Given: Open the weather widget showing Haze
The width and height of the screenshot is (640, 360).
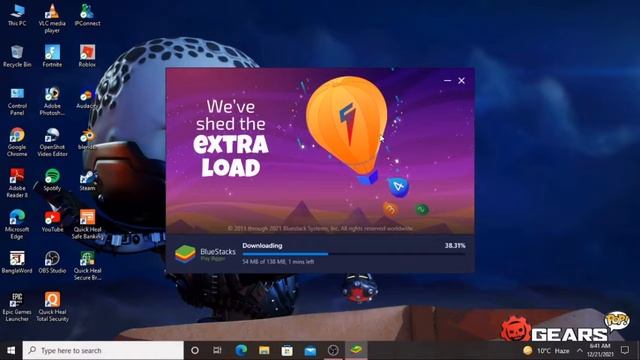Looking at the screenshot, I should [x=546, y=350].
